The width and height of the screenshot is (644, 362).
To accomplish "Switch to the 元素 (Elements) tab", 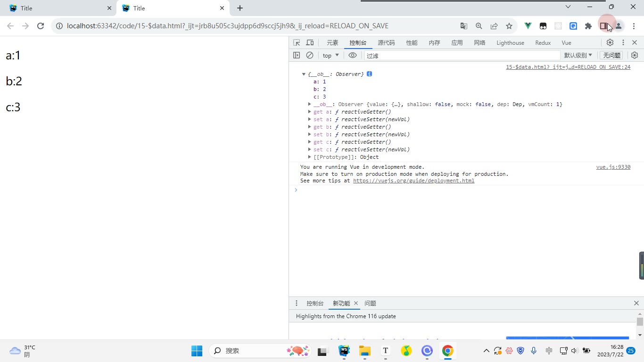I will click(x=332, y=42).
